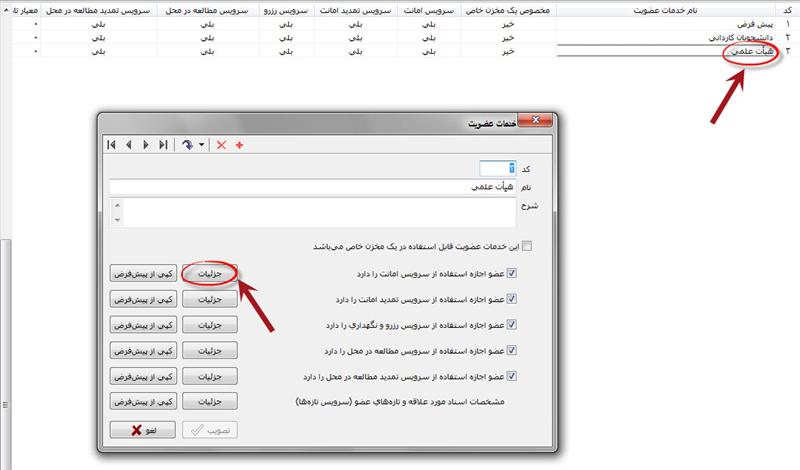Click the نام field containing هیأت علمی
The image size is (800, 470).
click(312, 187)
